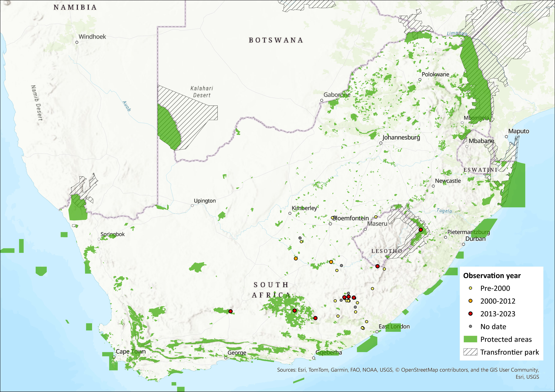
Task: Click the Sources attribution text
Action: 408,370
